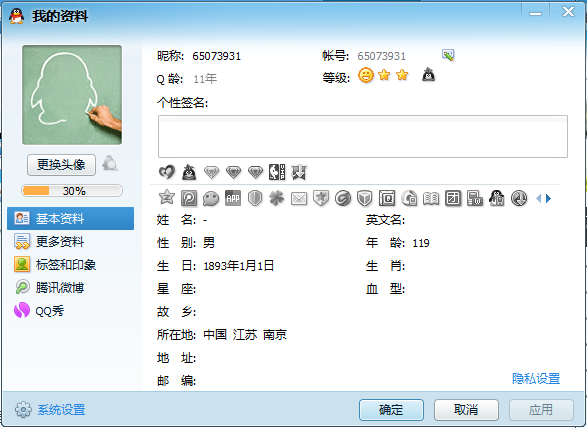Open the mail envelope icon
Image resolution: width=587 pixels, height=428 pixels.
299,198
